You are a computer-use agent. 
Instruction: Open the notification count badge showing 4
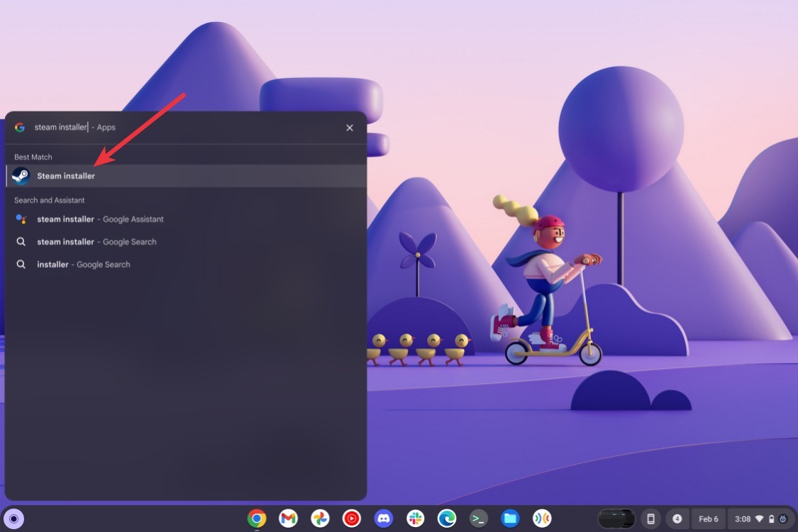pyautogui.click(x=677, y=519)
